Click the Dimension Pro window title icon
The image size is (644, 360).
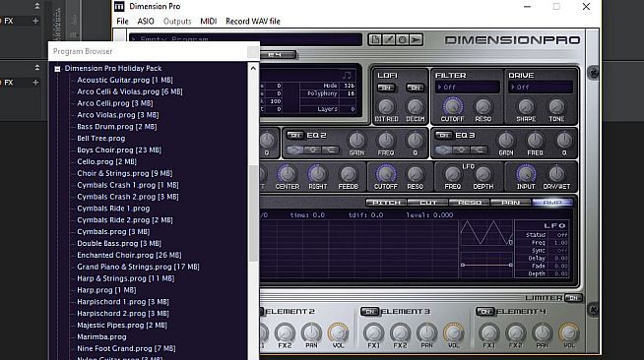(119, 6)
